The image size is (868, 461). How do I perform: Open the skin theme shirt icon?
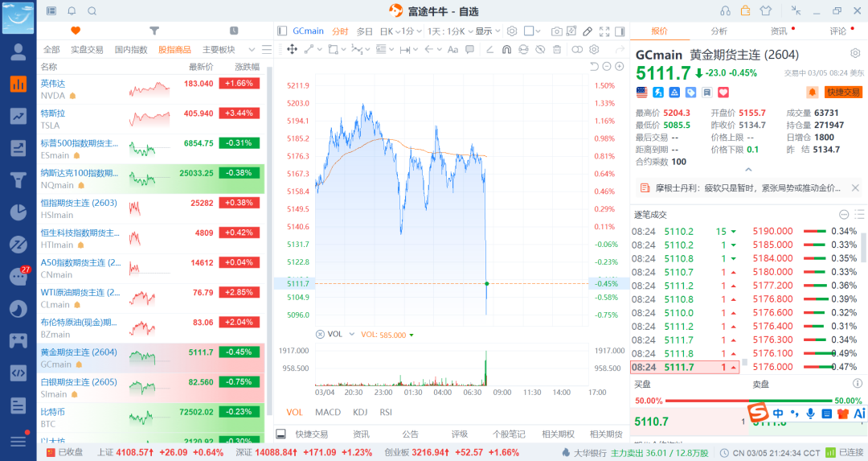click(x=766, y=10)
